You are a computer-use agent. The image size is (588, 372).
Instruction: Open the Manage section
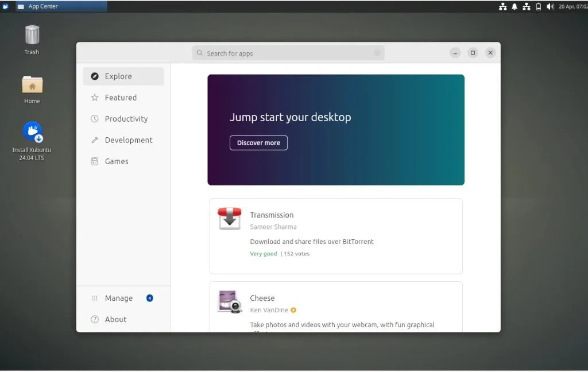pyautogui.click(x=123, y=298)
